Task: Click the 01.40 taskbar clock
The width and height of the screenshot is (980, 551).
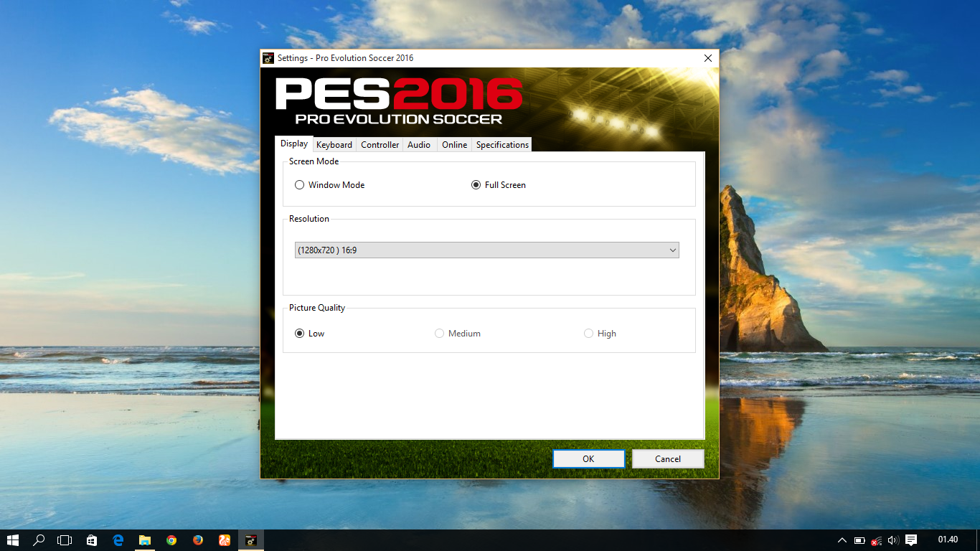Action: tap(948, 540)
